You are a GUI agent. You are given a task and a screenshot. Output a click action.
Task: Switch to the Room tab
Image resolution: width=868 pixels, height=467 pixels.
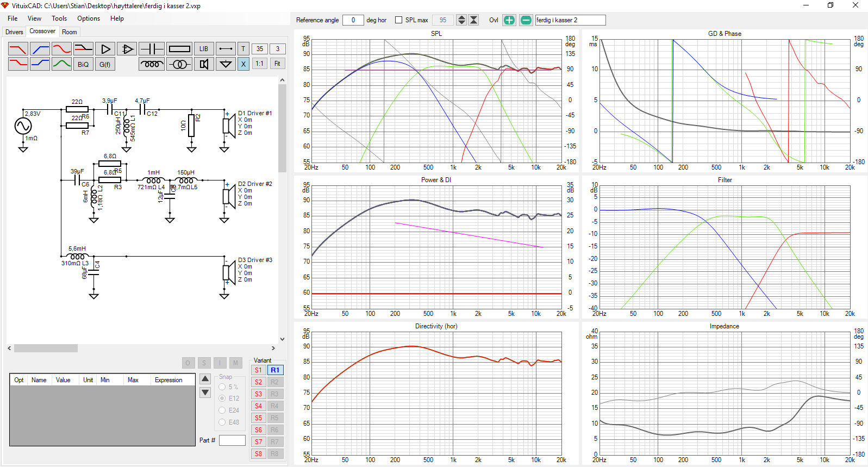(x=70, y=32)
